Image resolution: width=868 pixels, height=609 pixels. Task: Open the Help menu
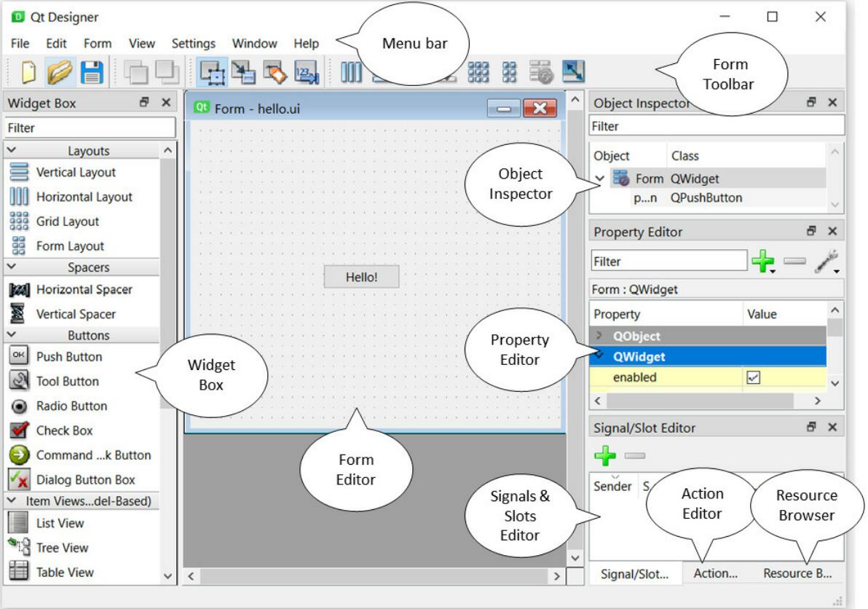pos(306,43)
